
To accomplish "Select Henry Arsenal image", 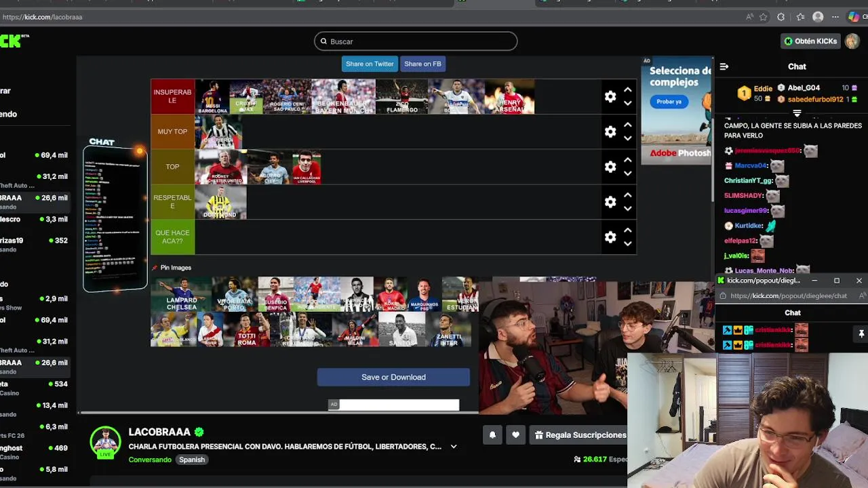I will click(x=509, y=97).
